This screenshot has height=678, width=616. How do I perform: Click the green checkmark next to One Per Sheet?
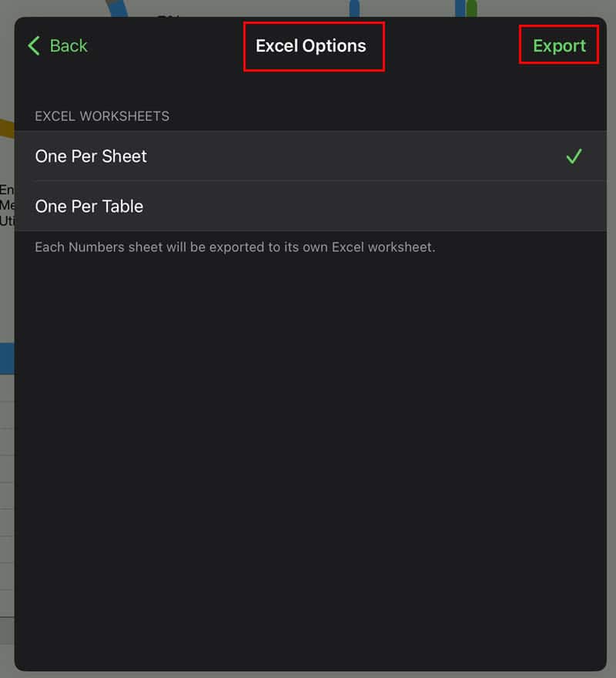574,156
